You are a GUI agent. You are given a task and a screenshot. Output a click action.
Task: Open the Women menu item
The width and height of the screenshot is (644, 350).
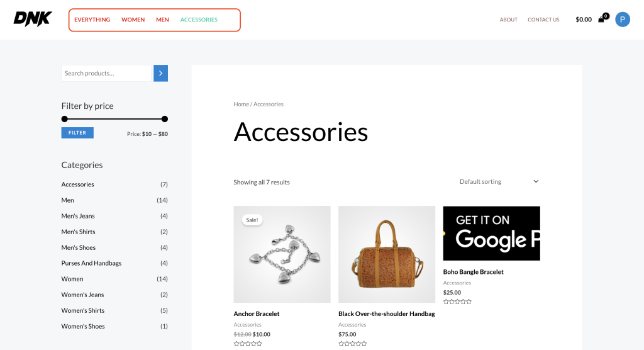point(133,20)
